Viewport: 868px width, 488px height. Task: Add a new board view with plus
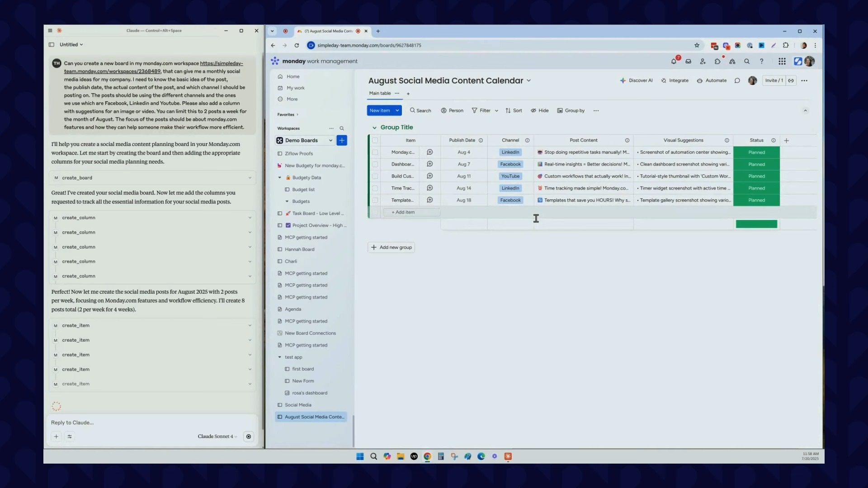[x=408, y=94]
